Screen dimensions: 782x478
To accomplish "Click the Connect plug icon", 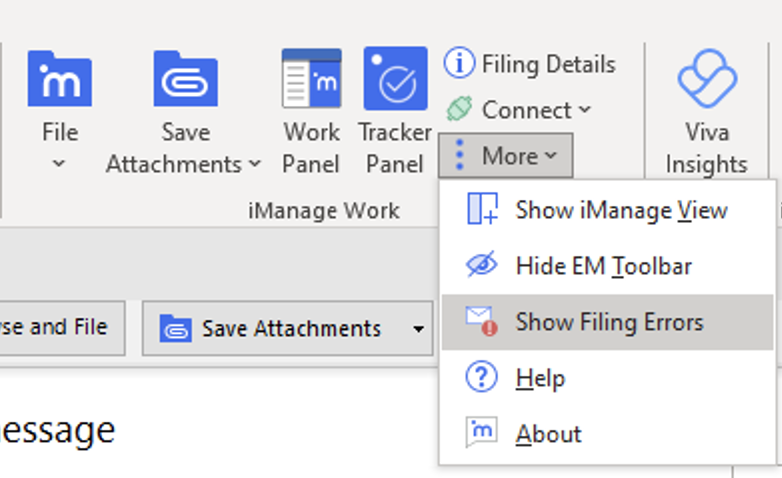I will [x=459, y=109].
